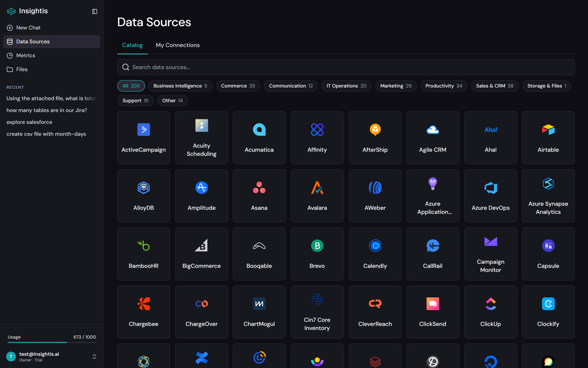The image size is (588, 368).
Task: Click the Insightis logo icon
Action: tap(11, 11)
